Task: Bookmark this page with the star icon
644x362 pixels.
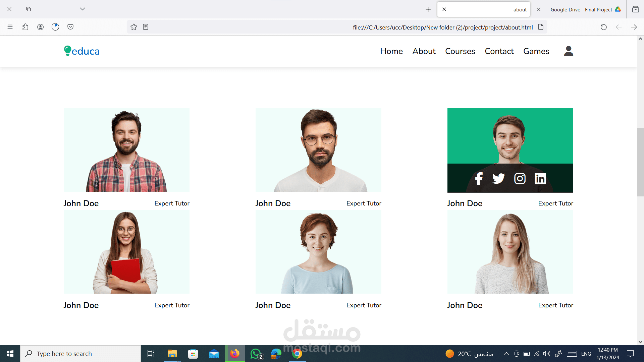Action: [134, 27]
